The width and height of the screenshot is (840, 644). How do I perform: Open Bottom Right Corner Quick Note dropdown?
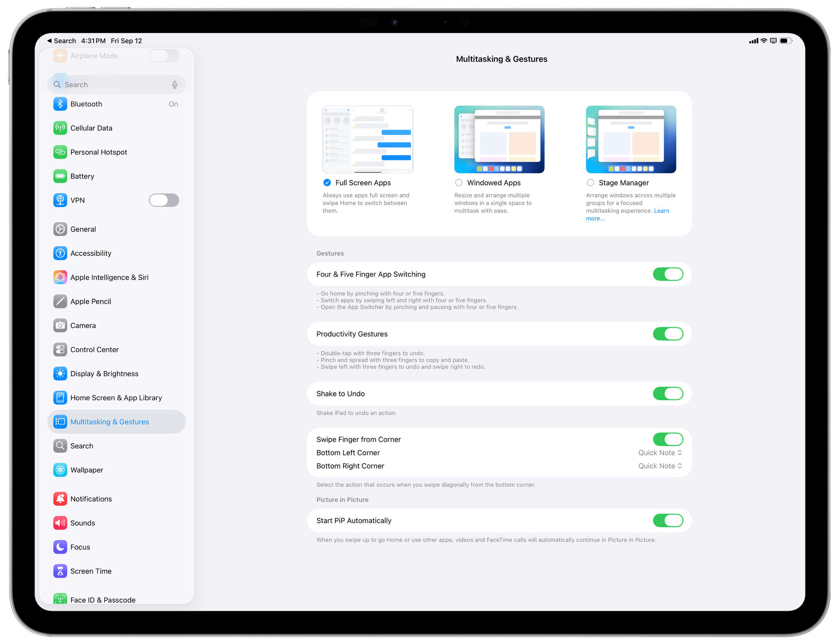tap(660, 466)
